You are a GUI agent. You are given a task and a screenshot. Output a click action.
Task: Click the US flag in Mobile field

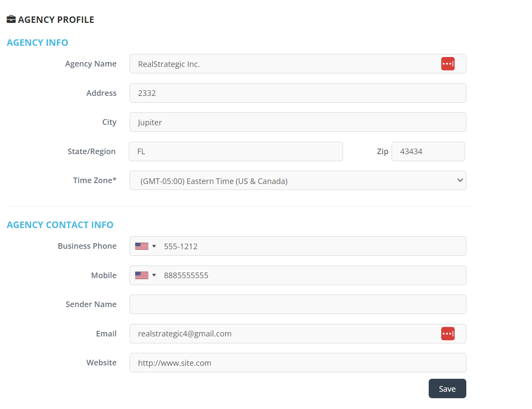point(141,276)
